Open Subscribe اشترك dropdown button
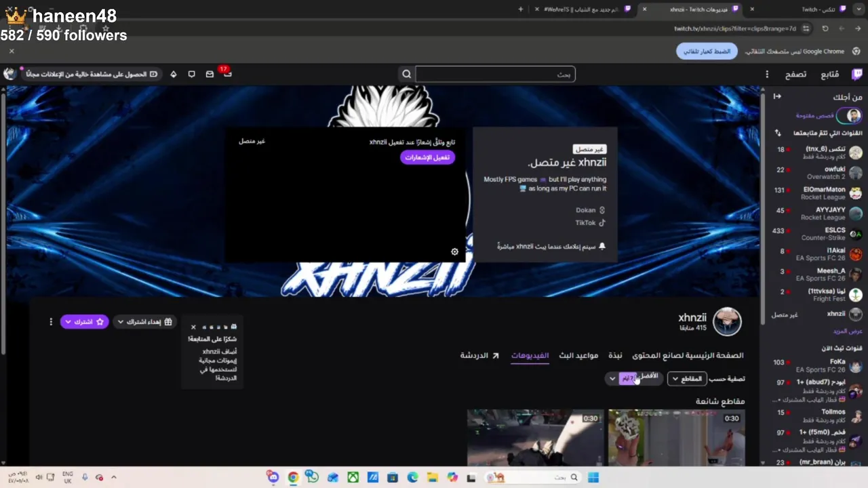868x488 pixels. click(x=84, y=322)
